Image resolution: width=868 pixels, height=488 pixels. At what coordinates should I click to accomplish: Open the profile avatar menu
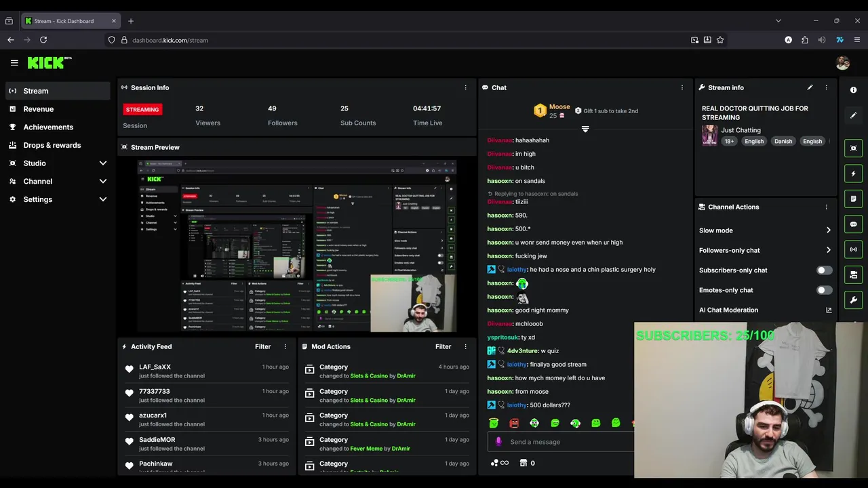click(x=843, y=62)
